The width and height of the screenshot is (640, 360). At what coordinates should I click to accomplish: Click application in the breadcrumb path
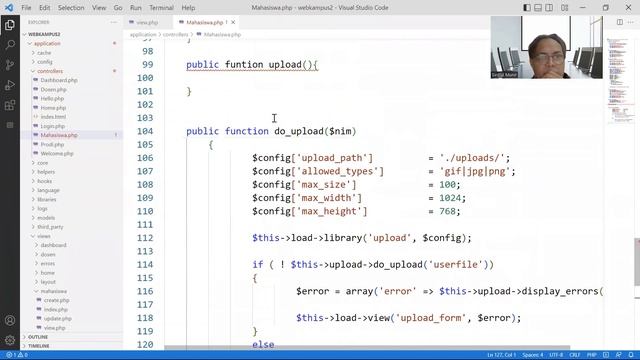pyautogui.click(x=143, y=35)
